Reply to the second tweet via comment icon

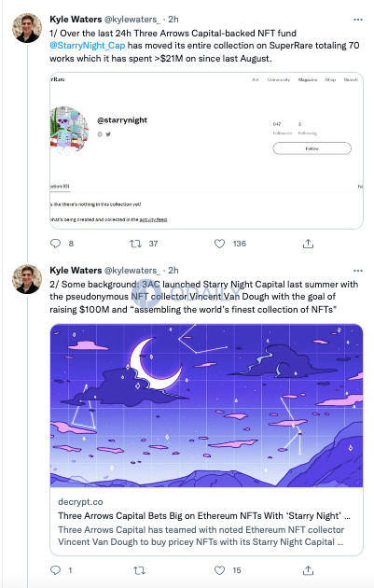tap(55, 570)
